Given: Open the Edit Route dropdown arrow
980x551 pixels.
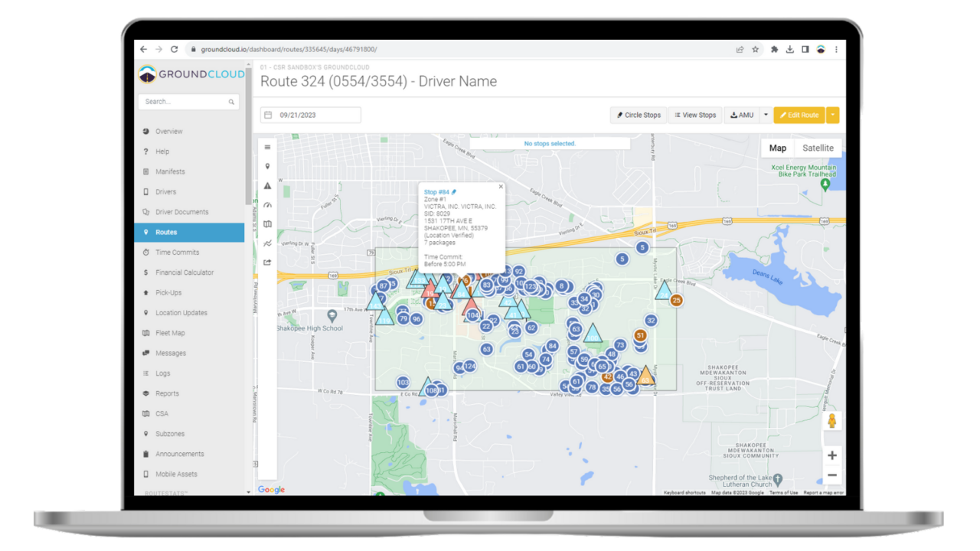Looking at the screenshot, I should click(x=833, y=115).
